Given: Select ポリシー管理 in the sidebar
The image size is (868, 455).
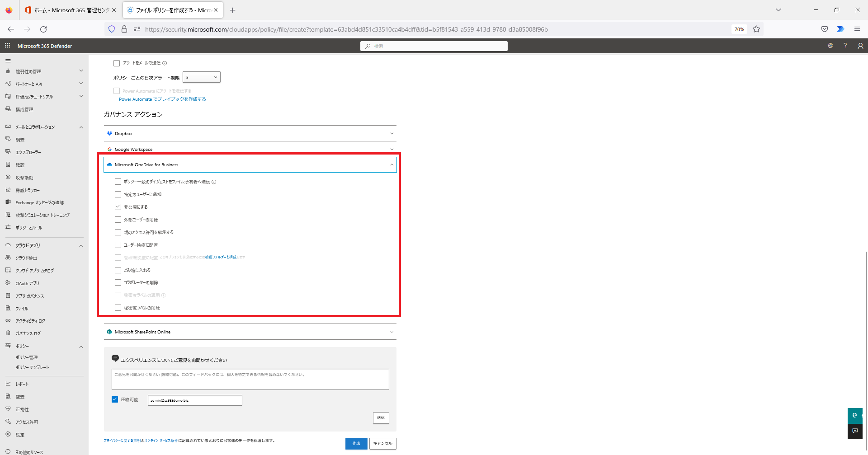Looking at the screenshot, I should [27, 357].
